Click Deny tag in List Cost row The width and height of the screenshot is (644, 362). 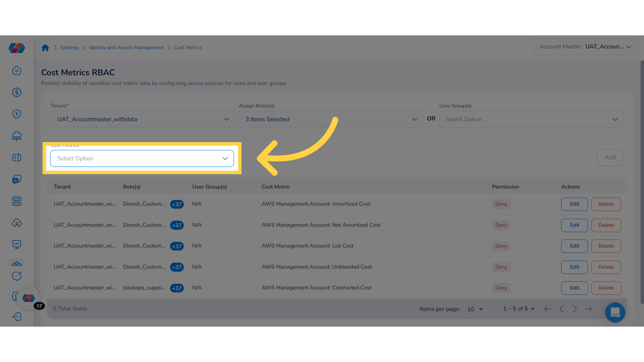click(501, 246)
